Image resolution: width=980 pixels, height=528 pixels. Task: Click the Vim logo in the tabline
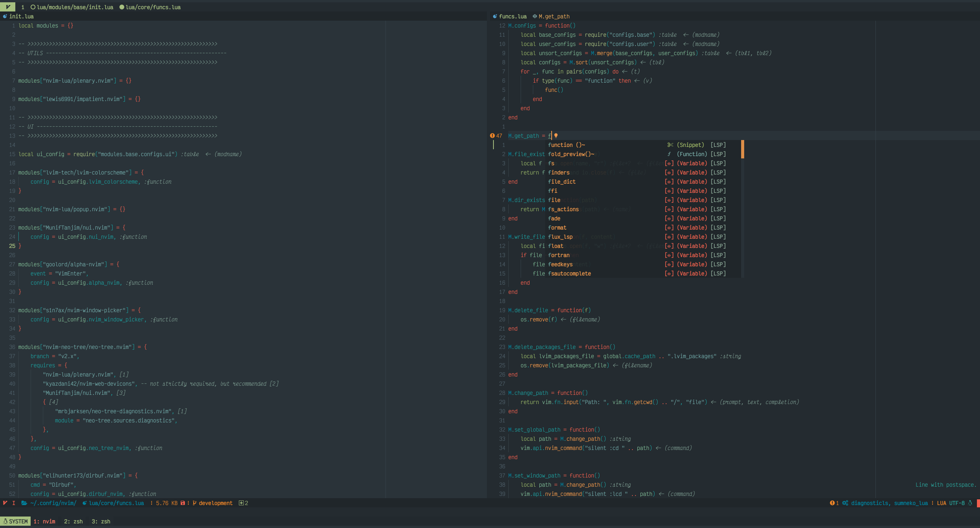8,7
